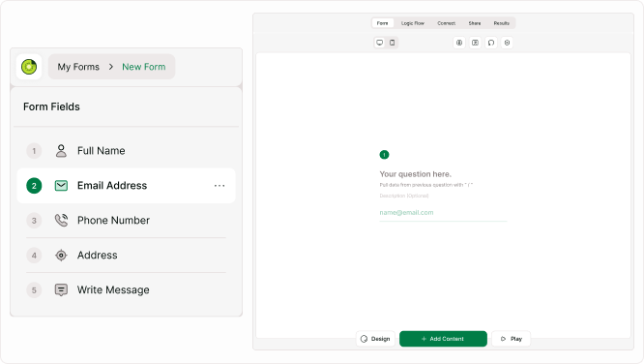The image size is (644, 364).
Task: Switch to mobile preview mode
Action: click(393, 43)
